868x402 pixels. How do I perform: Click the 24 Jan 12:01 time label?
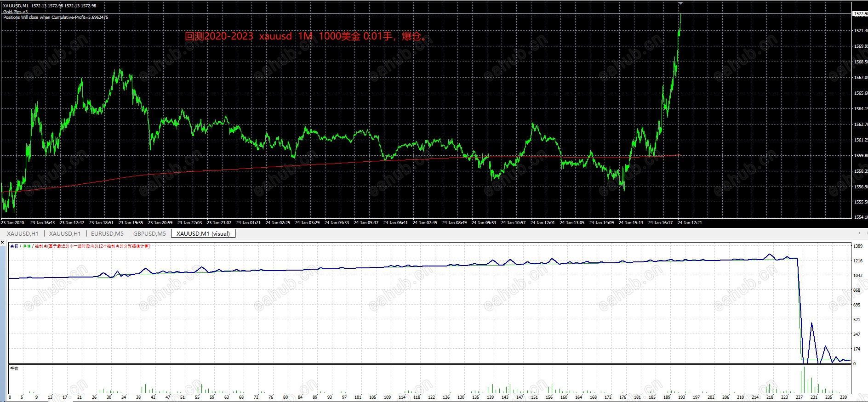click(542, 223)
